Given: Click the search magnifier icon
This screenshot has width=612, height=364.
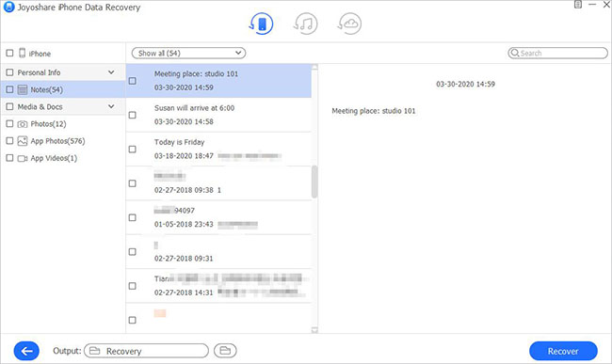Looking at the screenshot, I should 515,53.
